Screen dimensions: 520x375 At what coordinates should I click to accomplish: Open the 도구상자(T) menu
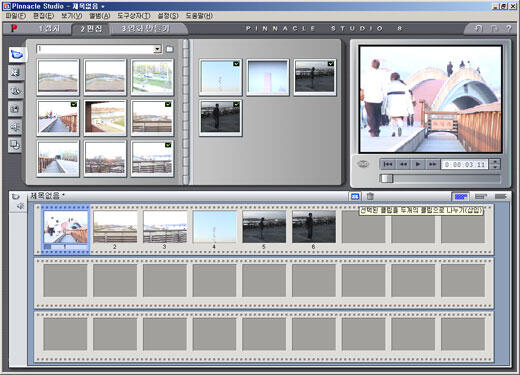[134, 16]
